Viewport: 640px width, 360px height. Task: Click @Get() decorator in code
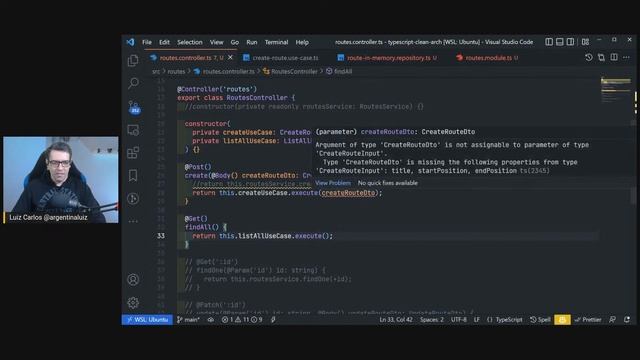point(196,219)
